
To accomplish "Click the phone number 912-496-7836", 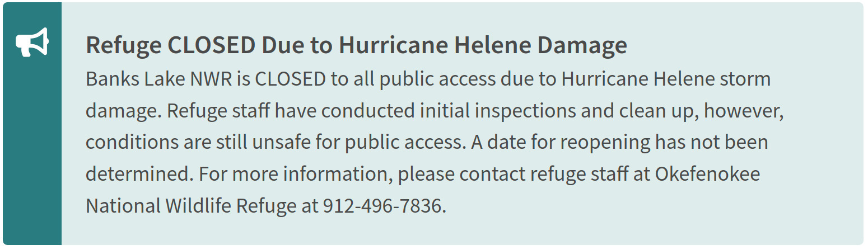I will [x=384, y=206].
